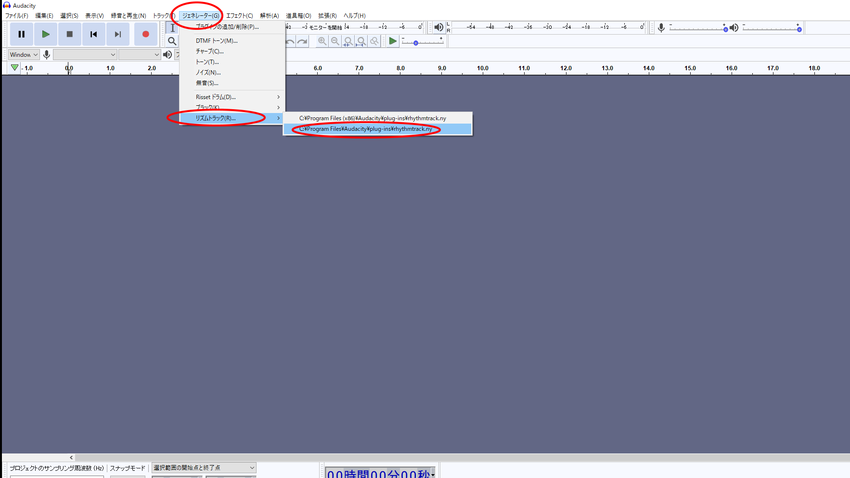This screenshot has width=850, height=478.
Task: Click the Undo arrow icon
Action: pos(291,41)
